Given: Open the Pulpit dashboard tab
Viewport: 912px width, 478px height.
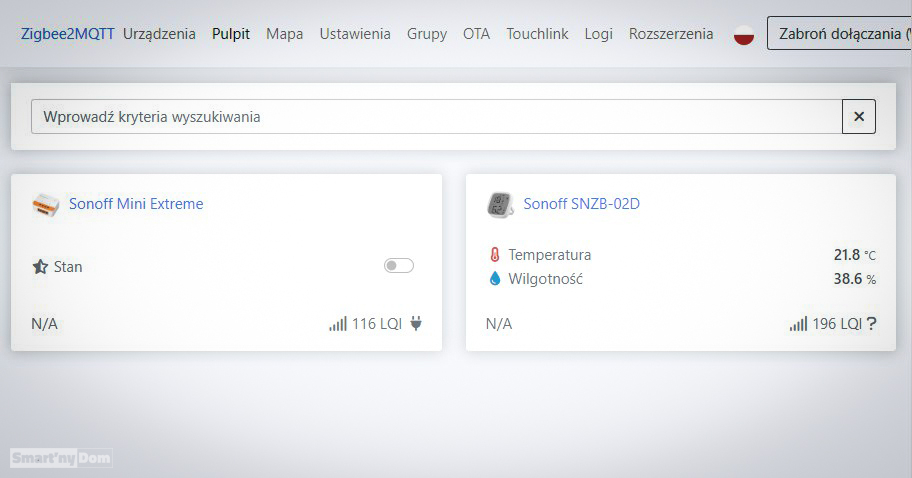Looking at the screenshot, I should (231, 34).
